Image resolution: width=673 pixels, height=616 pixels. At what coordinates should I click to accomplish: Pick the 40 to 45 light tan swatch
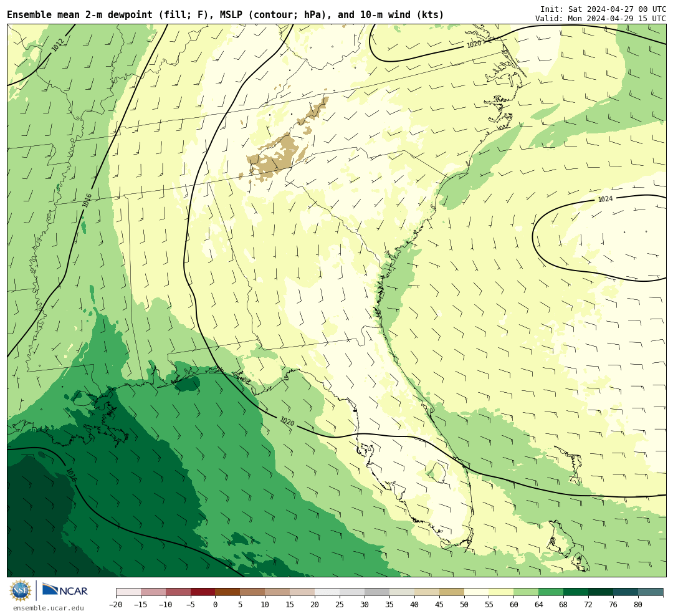427,592
